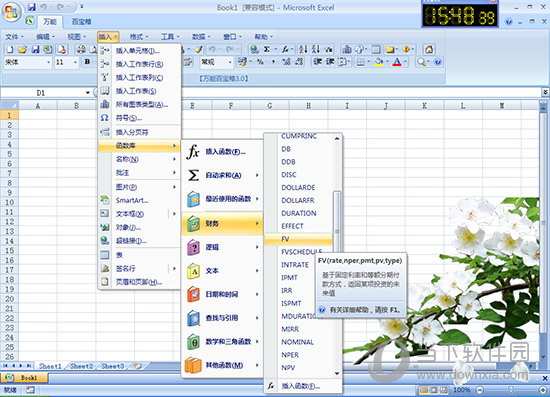Switch to Page Layout view in status bar

(x=434, y=390)
